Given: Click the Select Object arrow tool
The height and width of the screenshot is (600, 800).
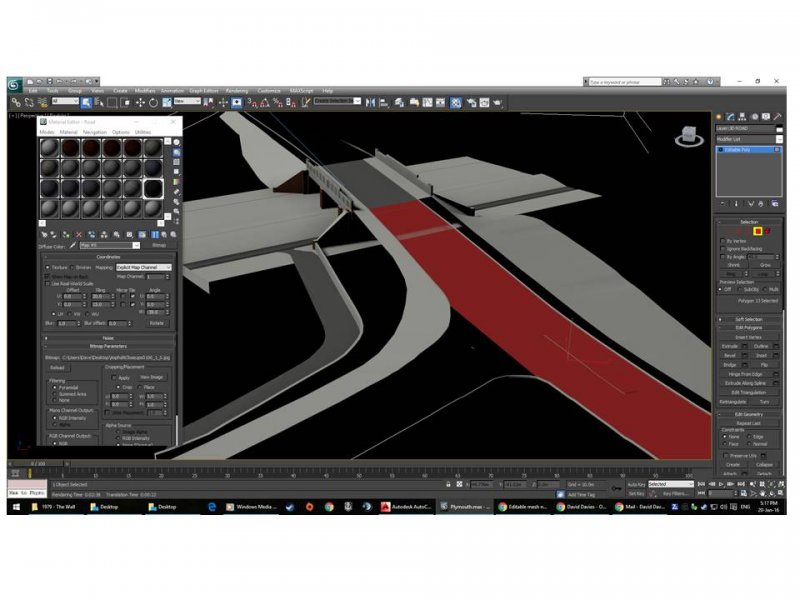Looking at the screenshot, I should click(87, 102).
